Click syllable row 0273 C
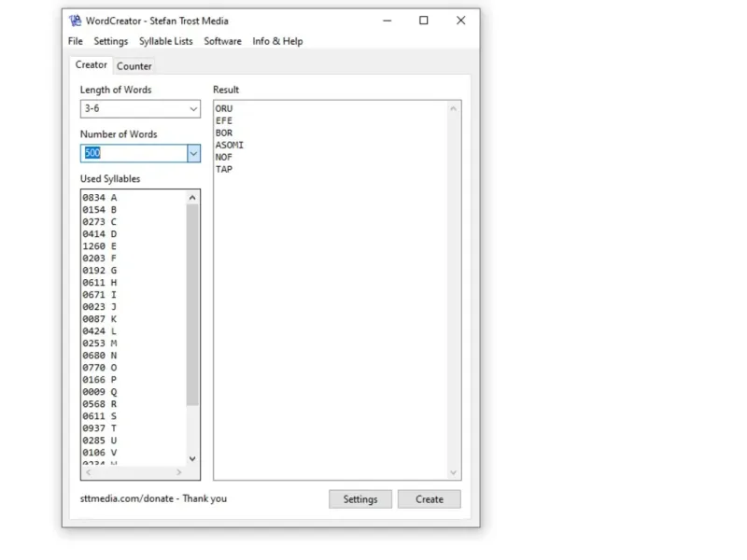This screenshot has height=560, width=747. pos(100,222)
